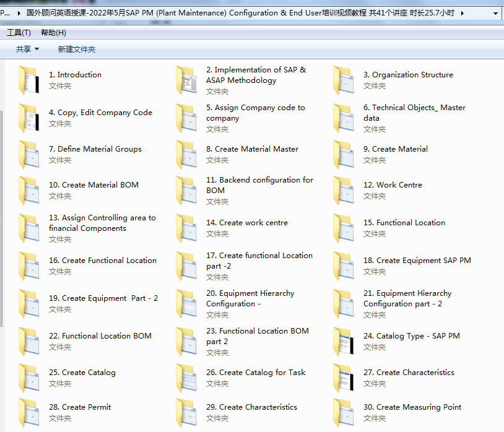Click the '22. Functional Location BOM' label
The width and height of the screenshot is (504, 432).
pos(100,335)
